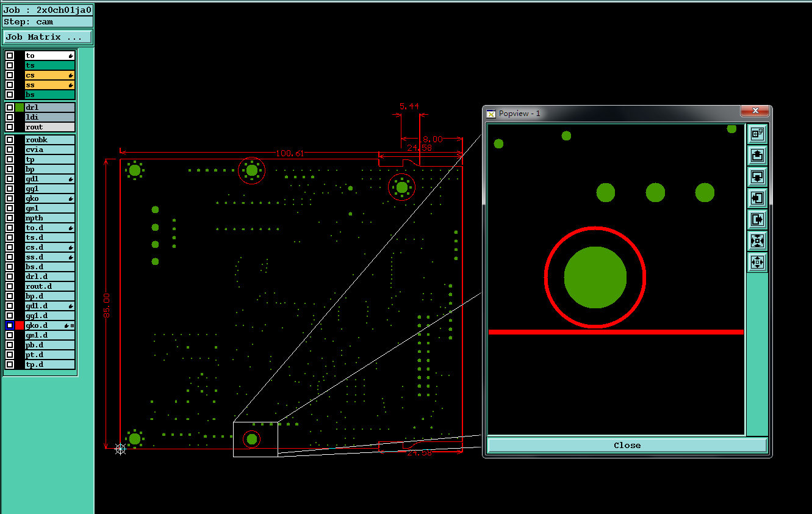Click the 100.61 width dimension text
Image resolution: width=812 pixels, height=514 pixels.
point(290,153)
